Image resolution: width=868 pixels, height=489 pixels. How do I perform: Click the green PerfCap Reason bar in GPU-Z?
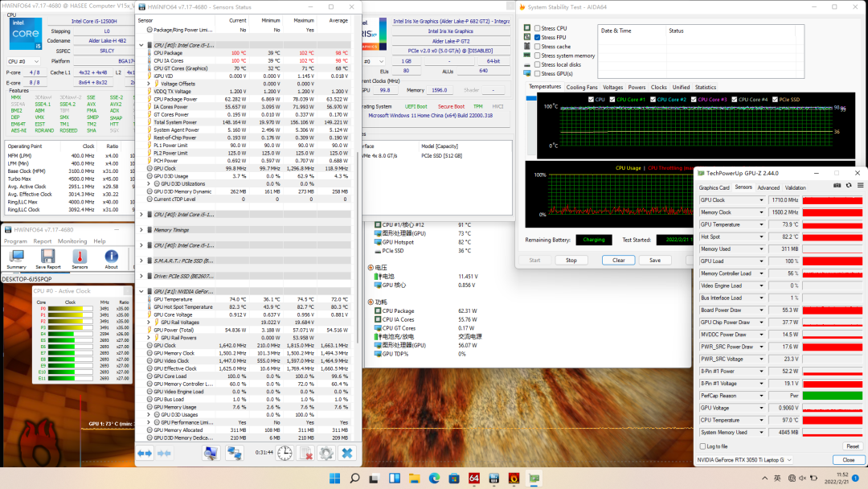833,396
